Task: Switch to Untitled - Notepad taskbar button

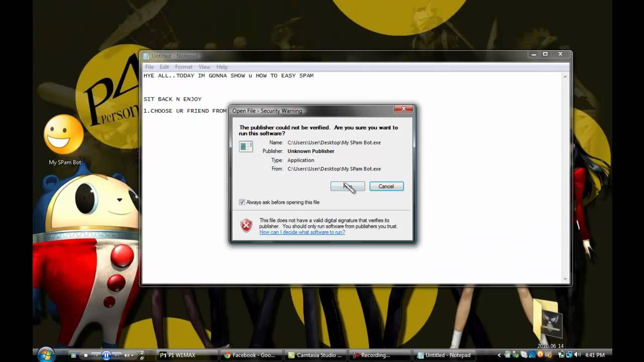Action: (x=444, y=355)
